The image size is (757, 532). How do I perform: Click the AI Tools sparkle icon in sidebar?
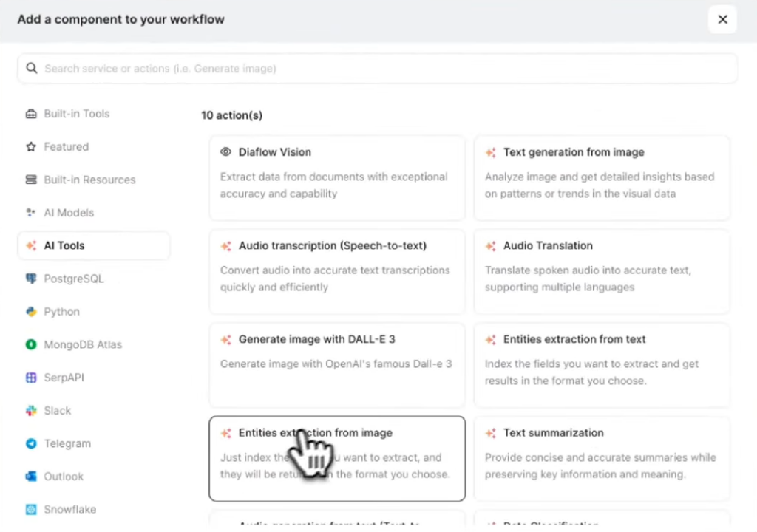coord(31,246)
